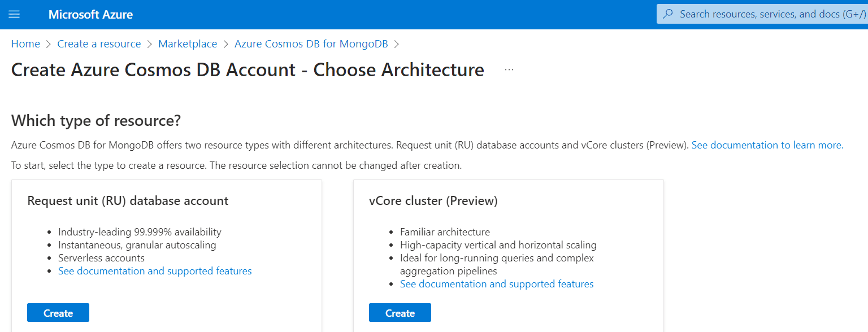Navigate to Create a resource breadcrumb
The height and width of the screenshot is (332, 868).
(99, 44)
